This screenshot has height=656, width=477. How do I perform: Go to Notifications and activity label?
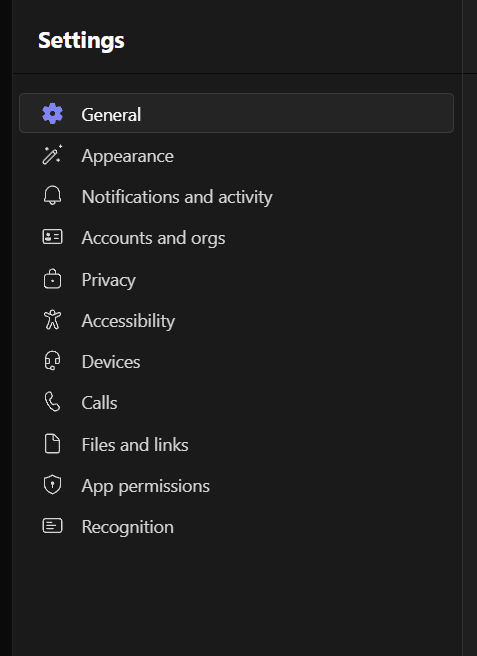coord(177,197)
